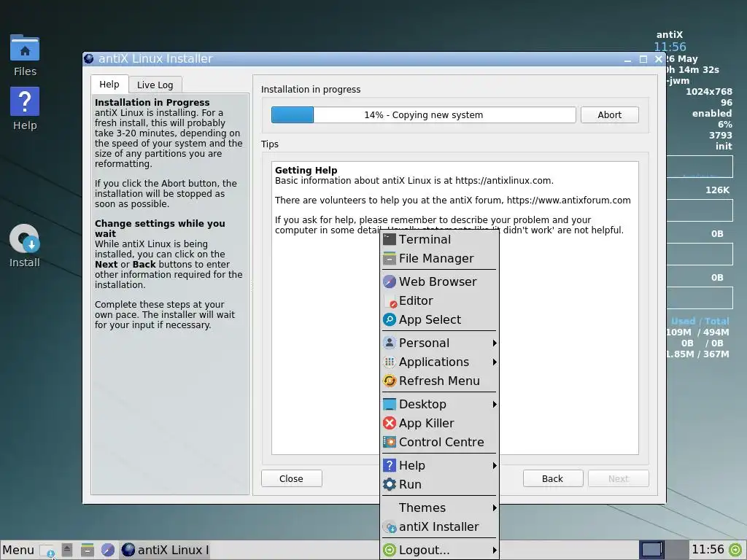Click the '1024x768' desktop stat
Screen dimensions: 747x560
pyautogui.click(x=709, y=91)
